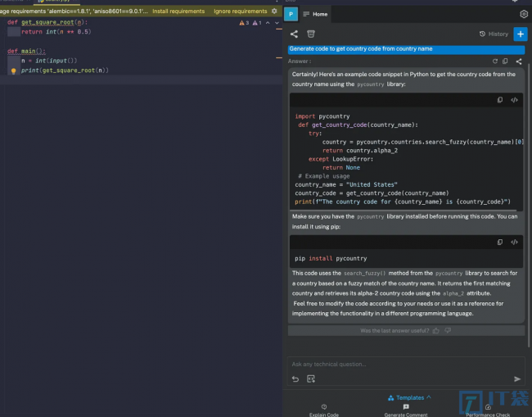Share the answer icon beside Answer label
This screenshot has height=417, width=532.
click(x=519, y=61)
